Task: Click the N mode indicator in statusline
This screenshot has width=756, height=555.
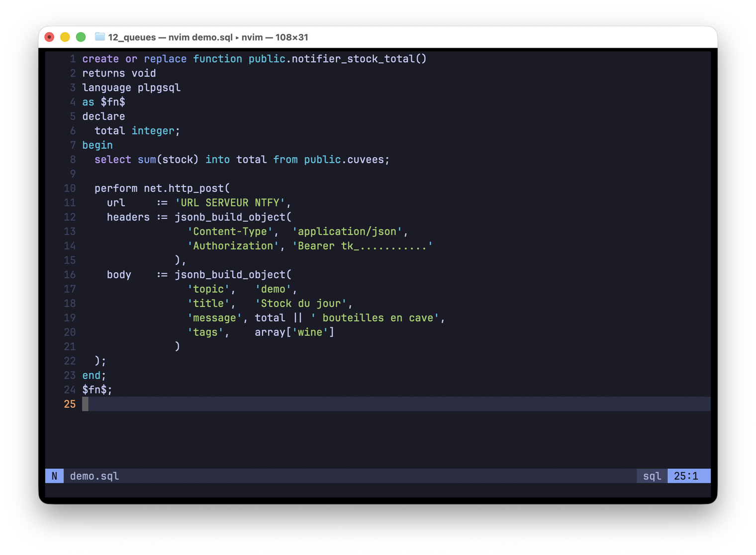Action: [x=54, y=476]
